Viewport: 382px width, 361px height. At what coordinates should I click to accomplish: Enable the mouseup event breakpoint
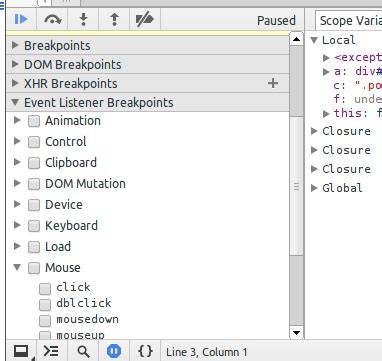point(45,335)
